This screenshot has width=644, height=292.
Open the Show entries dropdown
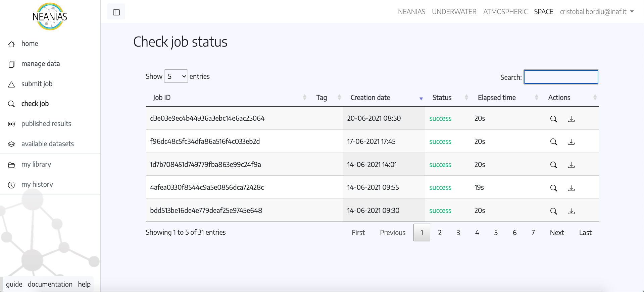click(x=176, y=76)
